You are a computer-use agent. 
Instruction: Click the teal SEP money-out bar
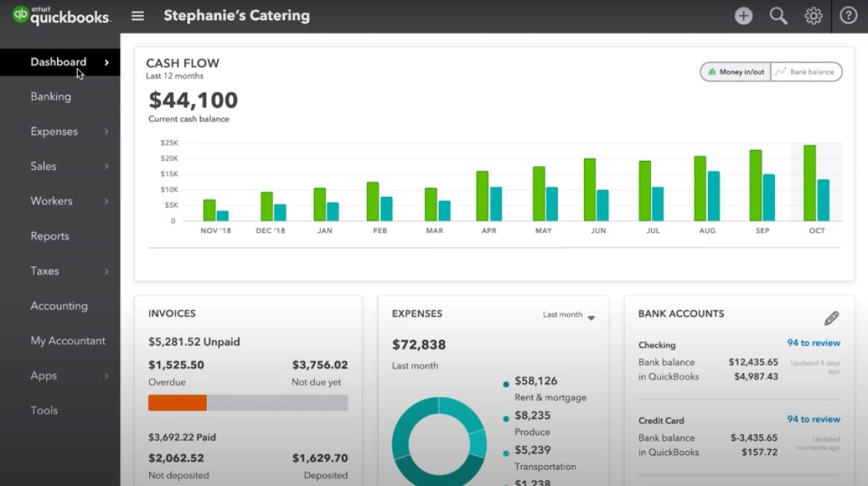pyautogui.click(x=769, y=198)
